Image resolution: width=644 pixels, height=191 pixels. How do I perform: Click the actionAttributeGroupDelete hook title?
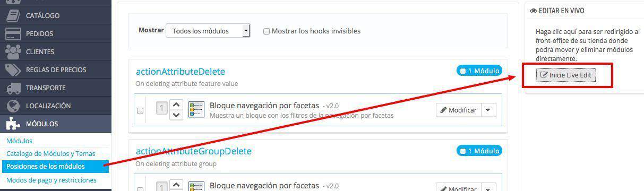click(x=194, y=151)
